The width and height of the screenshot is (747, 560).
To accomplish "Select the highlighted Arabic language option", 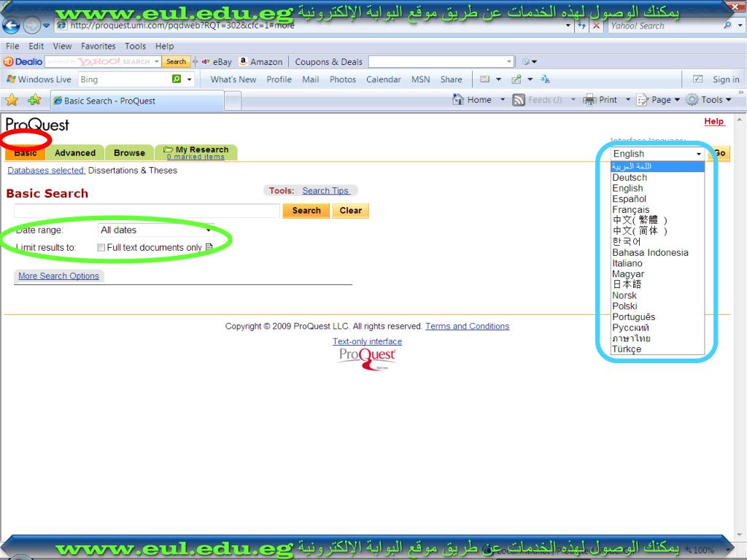I will point(657,166).
